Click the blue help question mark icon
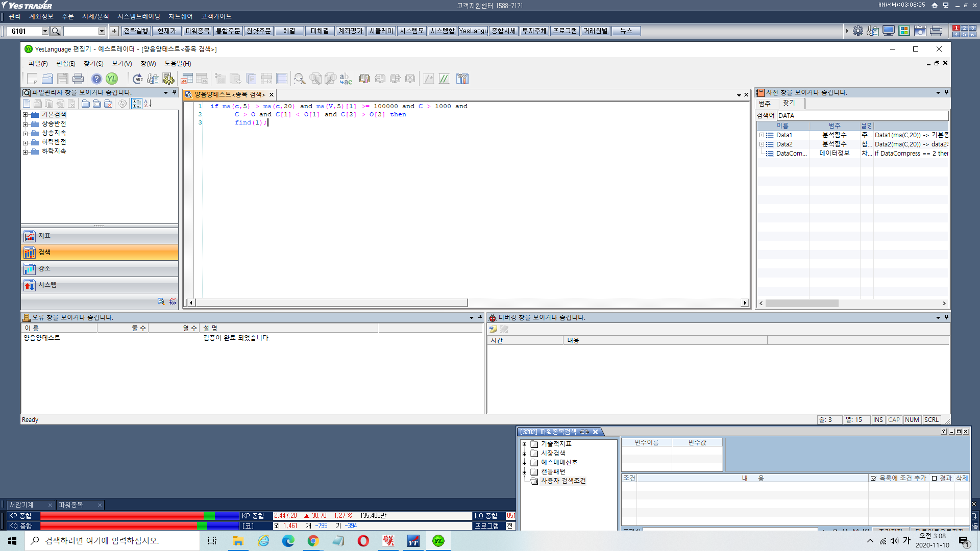 (96, 79)
